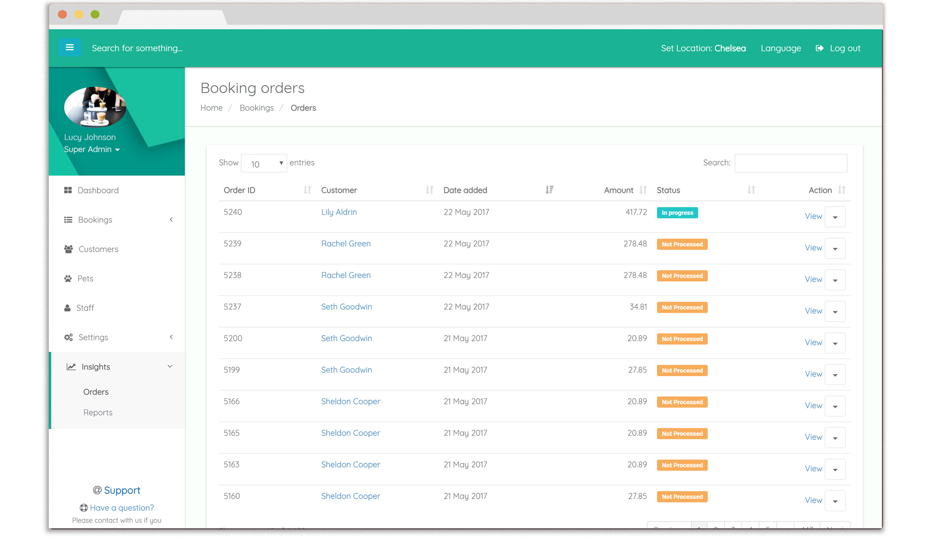Open the Super Admin user dropdown
Viewport: 935px width, 560px height.
point(92,149)
